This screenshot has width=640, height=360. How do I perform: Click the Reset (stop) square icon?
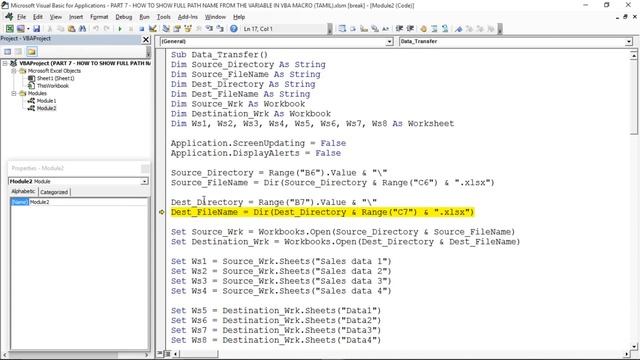[142, 29]
